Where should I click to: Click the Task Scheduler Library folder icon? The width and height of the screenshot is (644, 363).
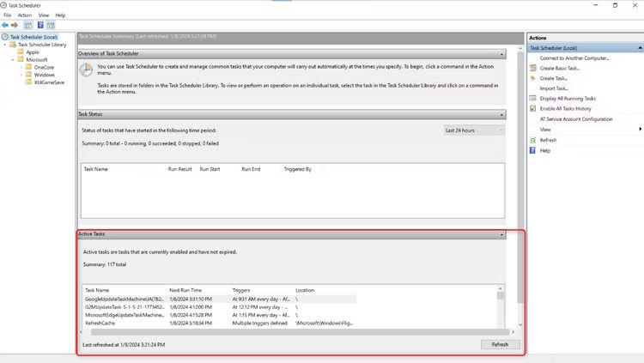coord(13,45)
